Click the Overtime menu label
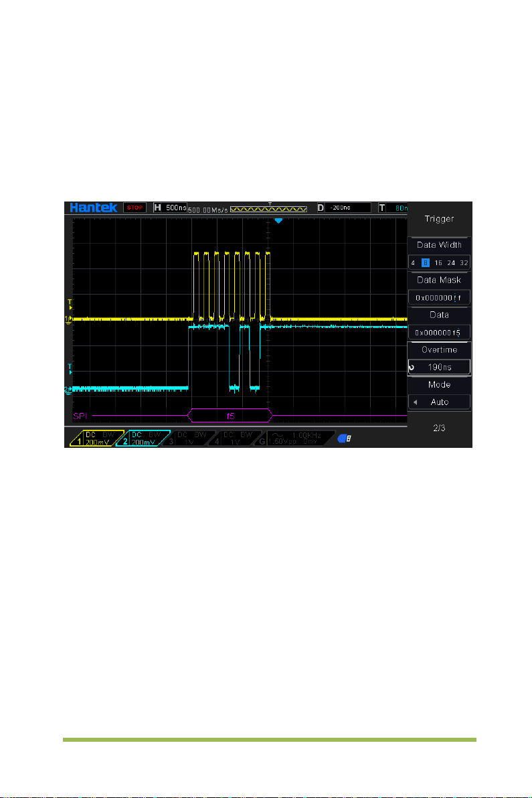Image resolution: width=532 pixels, height=798 pixels. pos(440,349)
